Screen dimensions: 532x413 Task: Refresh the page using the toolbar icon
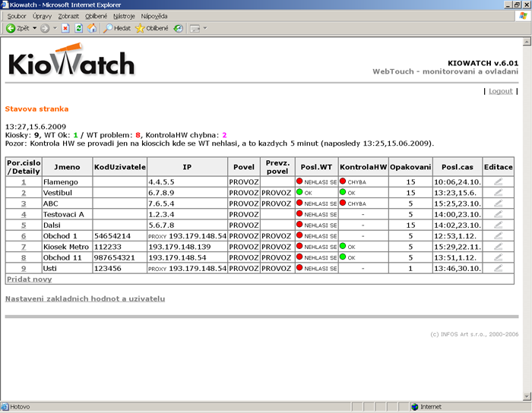(x=78, y=28)
